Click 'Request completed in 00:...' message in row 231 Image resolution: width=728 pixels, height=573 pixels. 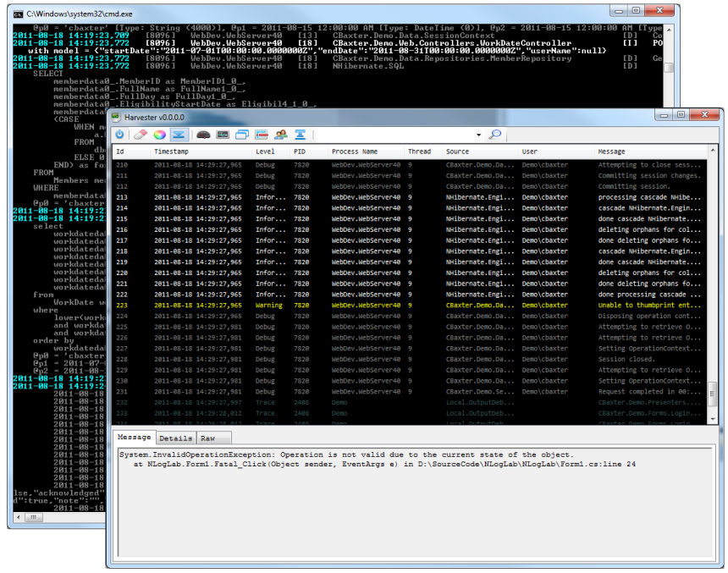click(649, 391)
